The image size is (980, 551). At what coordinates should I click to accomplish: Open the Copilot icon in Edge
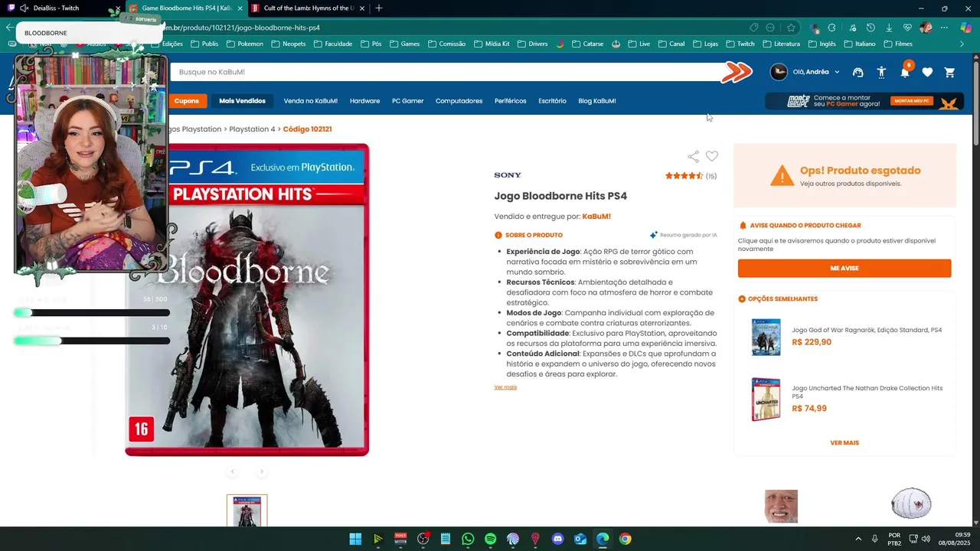click(x=965, y=28)
